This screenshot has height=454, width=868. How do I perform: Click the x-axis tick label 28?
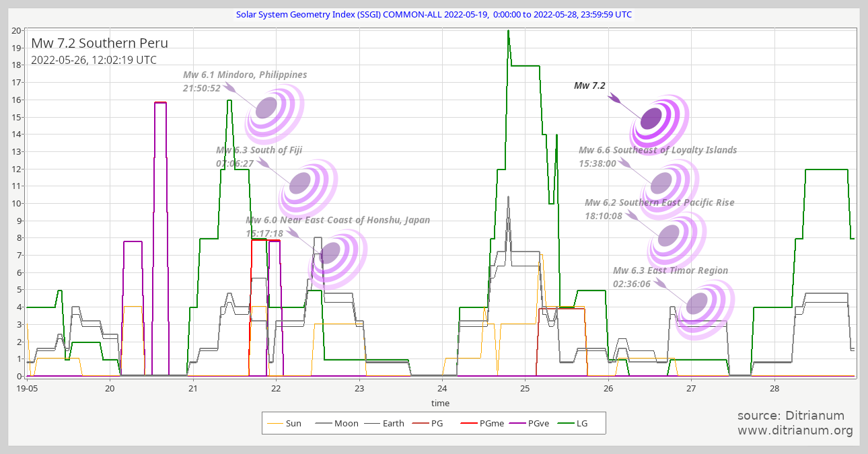[774, 388]
